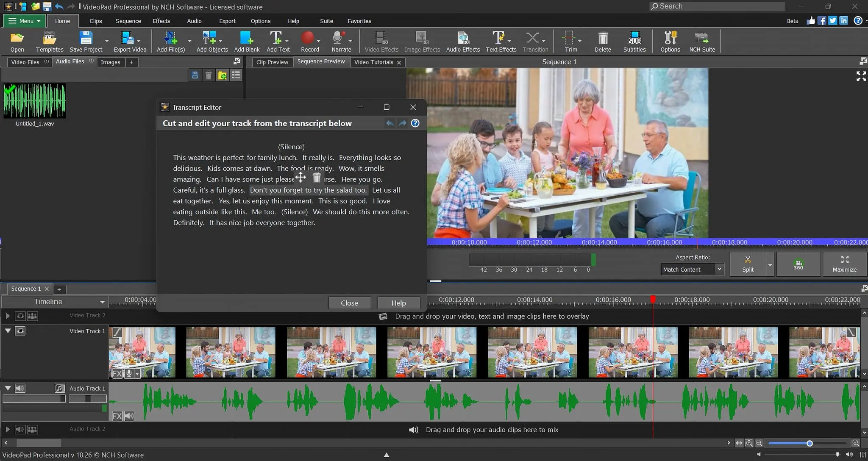
Task: Click the undo arrow in the Transcript Editor
Action: tap(389, 123)
